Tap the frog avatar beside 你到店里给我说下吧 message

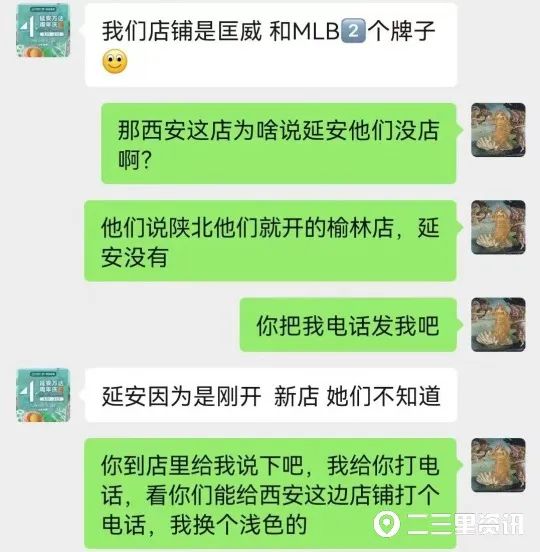click(x=498, y=465)
